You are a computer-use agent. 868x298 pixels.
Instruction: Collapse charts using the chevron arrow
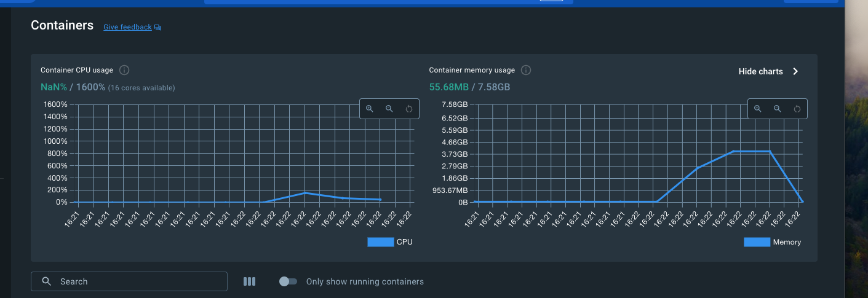tap(795, 71)
